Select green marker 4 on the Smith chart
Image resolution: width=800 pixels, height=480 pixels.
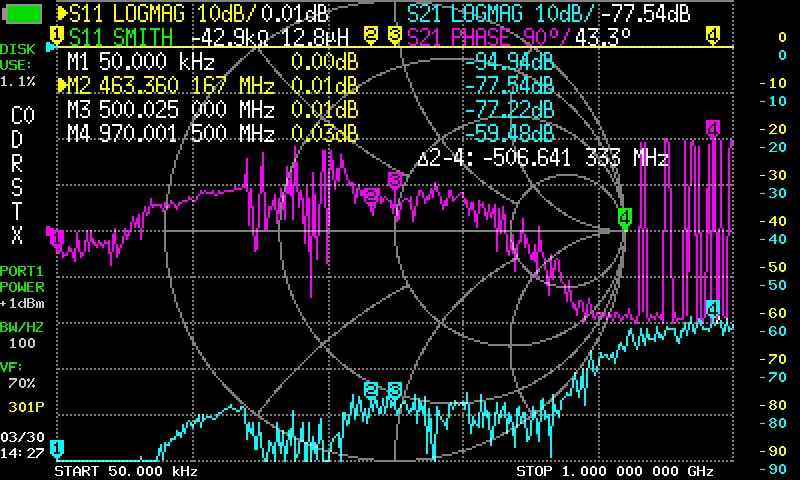point(624,217)
